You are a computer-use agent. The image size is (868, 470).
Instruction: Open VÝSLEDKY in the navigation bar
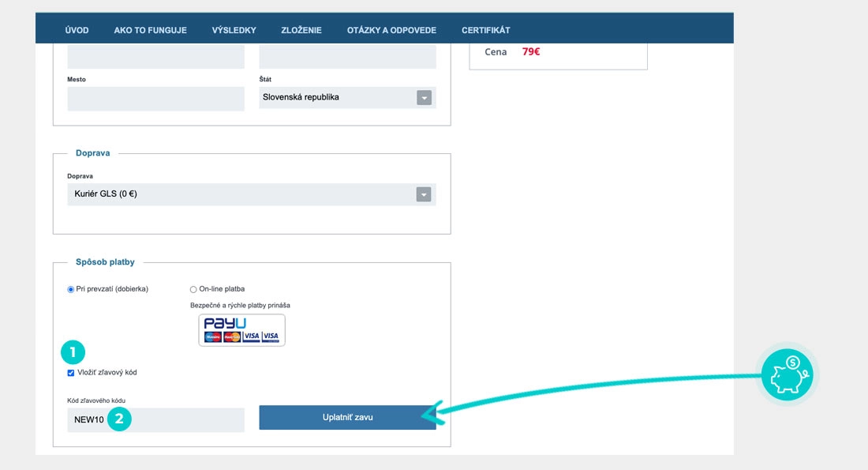[x=234, y=30]
